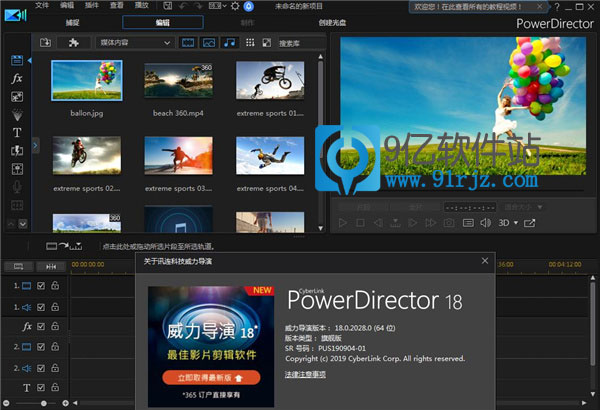
Task: Click the timeline track view toggle button
Action: pos(18,266)
